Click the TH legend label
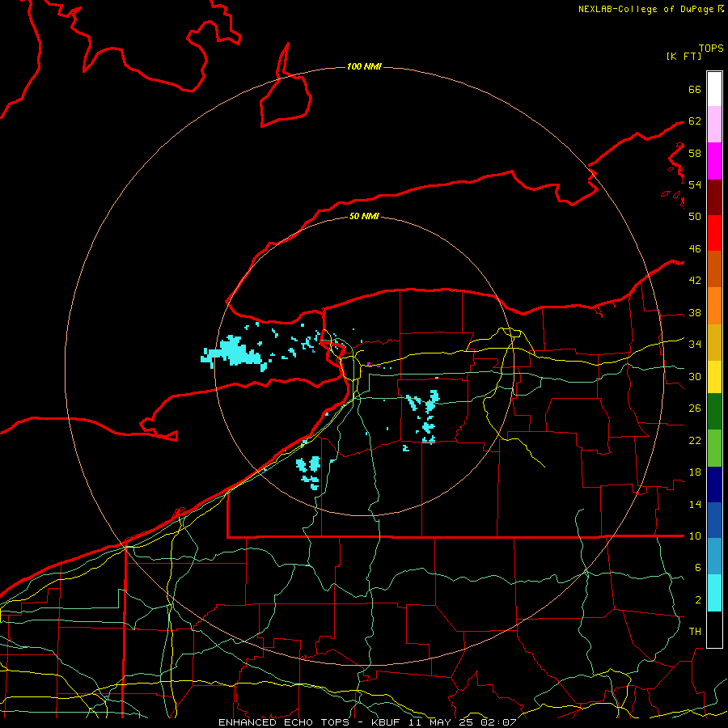 pyautogui.click(x=695, y=632)
